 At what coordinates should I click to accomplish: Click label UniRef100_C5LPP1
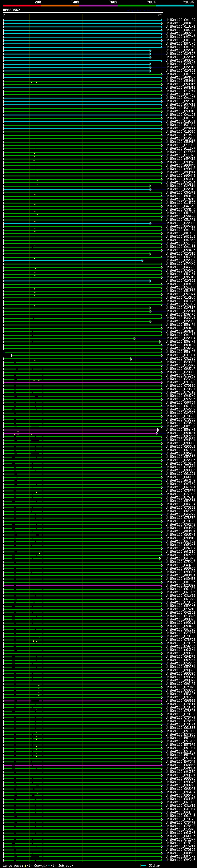180,220
